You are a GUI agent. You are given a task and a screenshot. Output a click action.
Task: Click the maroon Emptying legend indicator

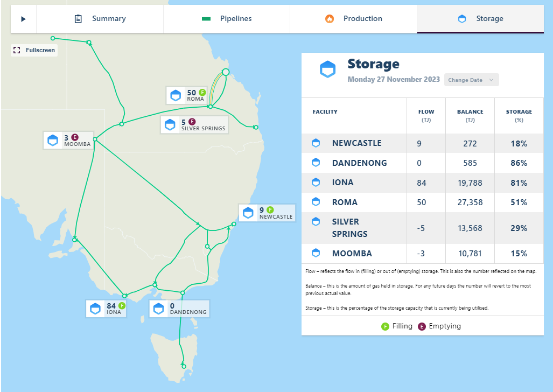(422, 326)
